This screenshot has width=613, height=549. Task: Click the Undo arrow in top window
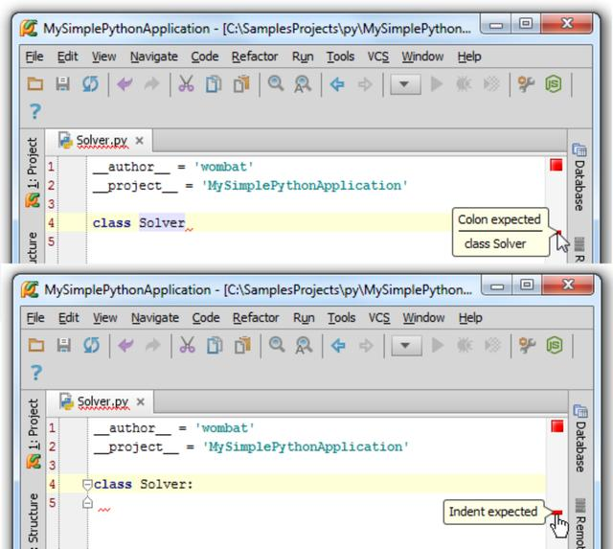click(x=125, y=84)
